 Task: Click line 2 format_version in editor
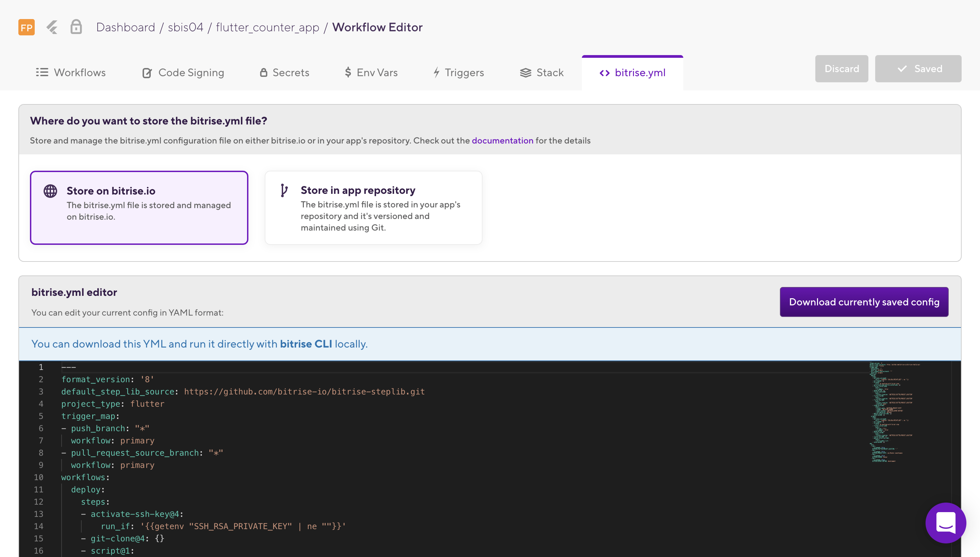pyautogui.click(x=108, y=379)
